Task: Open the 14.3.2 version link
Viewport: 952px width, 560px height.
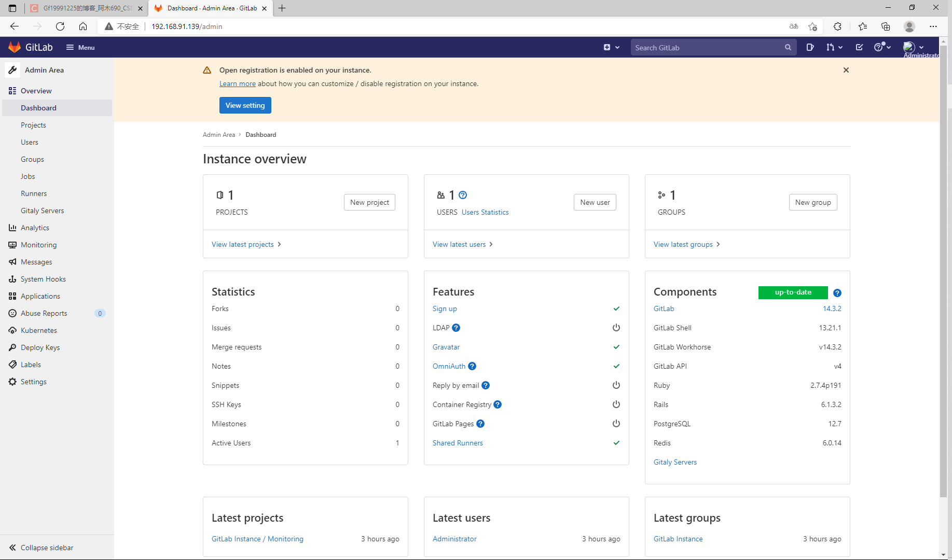Action: point(832,309)
